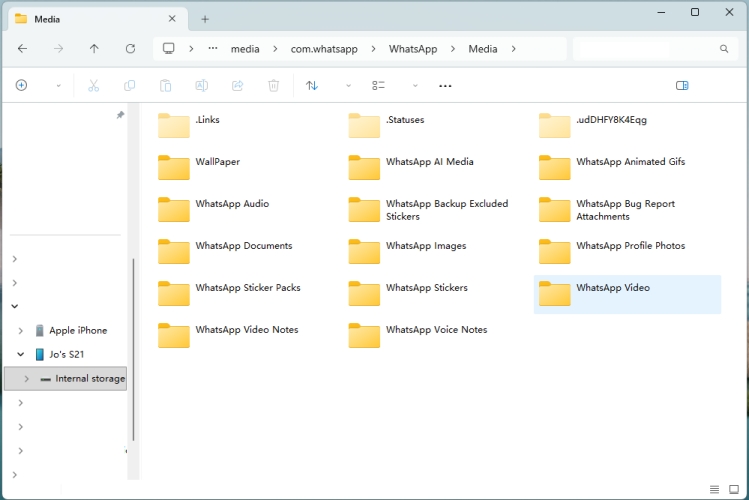Click the Copy icon in toolbar

129,86
